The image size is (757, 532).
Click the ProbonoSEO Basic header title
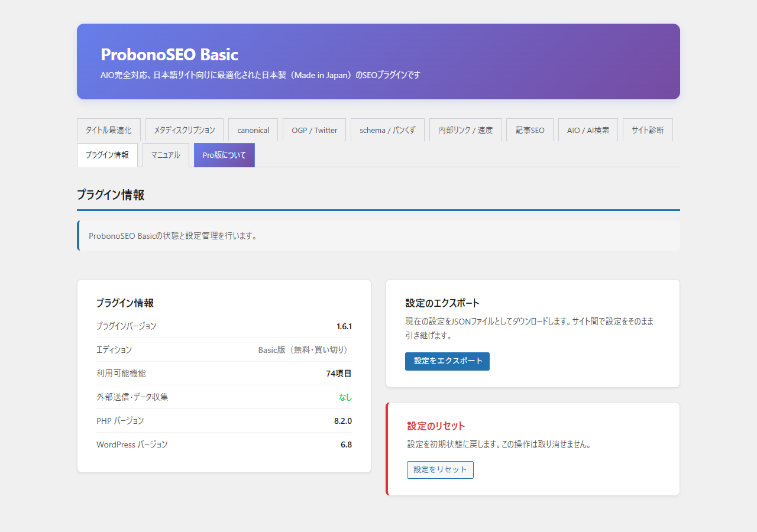(x=169, y=54)
